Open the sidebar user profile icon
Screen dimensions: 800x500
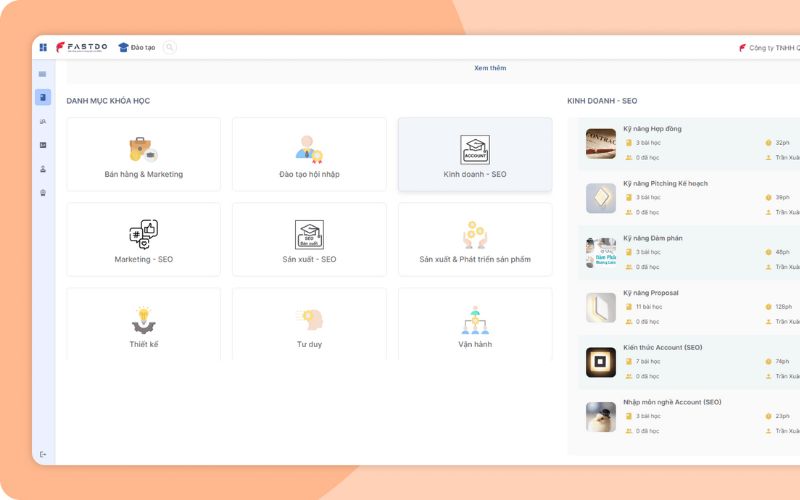43,169
